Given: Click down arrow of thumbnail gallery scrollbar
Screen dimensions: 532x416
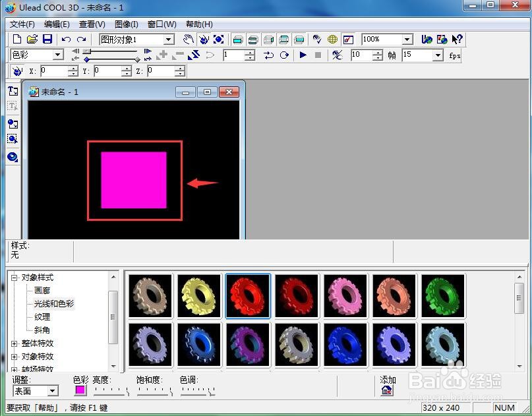Looking at the screenshot, I should click(x=519, y=367).
